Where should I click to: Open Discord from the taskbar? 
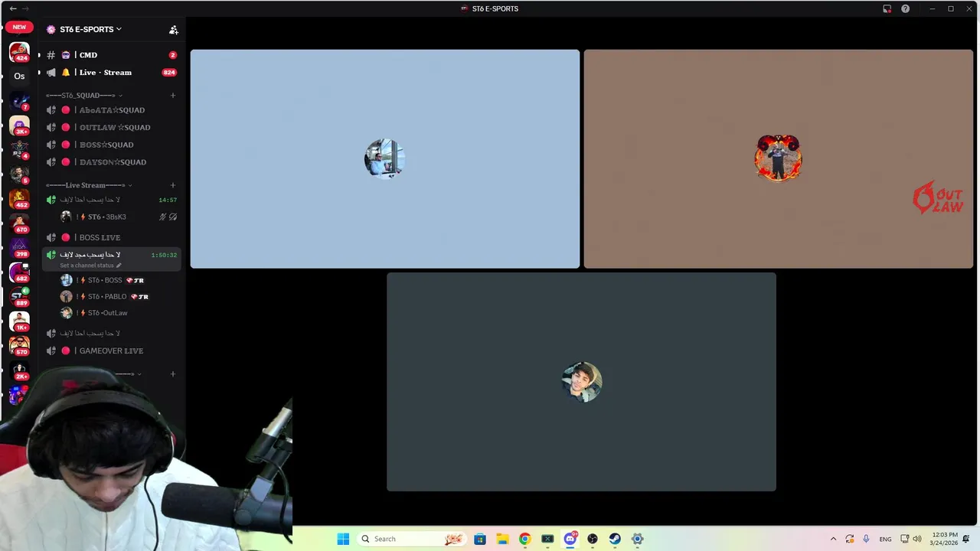coord(570,539)
